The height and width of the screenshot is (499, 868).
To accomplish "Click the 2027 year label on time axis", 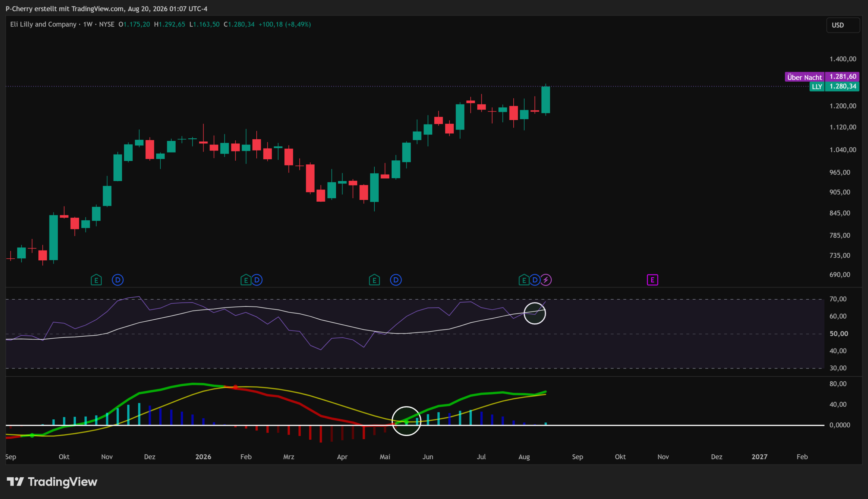I will tap(759, 457).
